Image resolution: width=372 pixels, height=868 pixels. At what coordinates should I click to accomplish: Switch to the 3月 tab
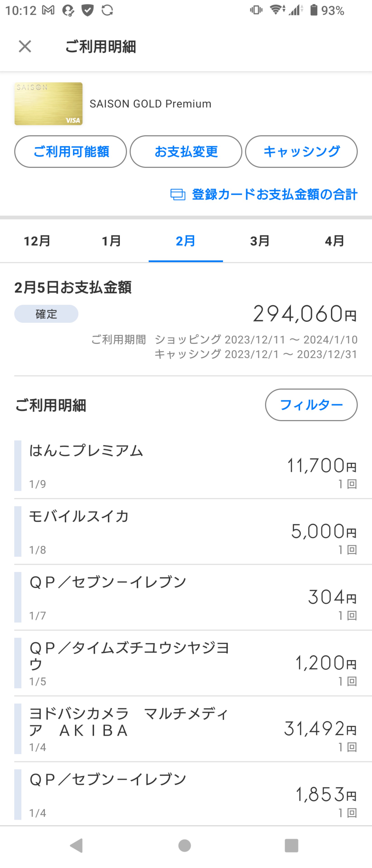[x=260, y=241]
